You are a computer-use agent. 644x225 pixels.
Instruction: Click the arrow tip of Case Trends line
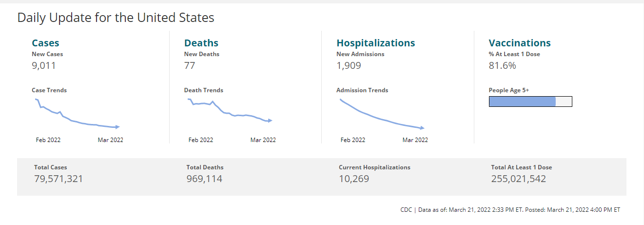(117, 127)
